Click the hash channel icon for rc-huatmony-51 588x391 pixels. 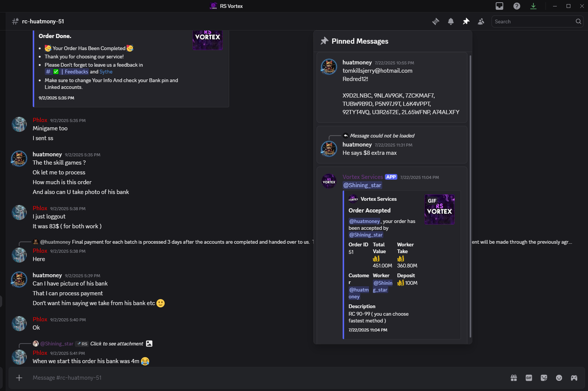pyautogui.click(x=16, y=22)
